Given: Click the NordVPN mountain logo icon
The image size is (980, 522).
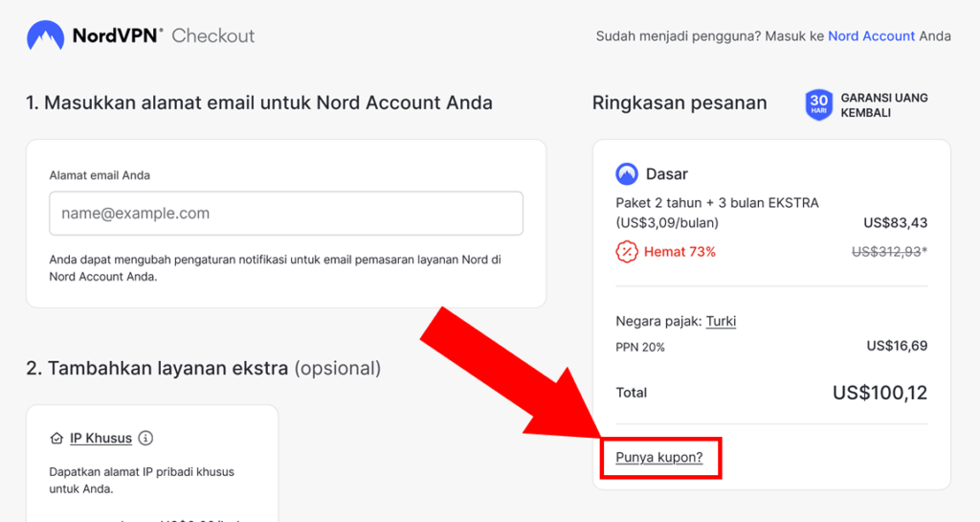Looking at the screenshot, I should (x=45, y=36).
